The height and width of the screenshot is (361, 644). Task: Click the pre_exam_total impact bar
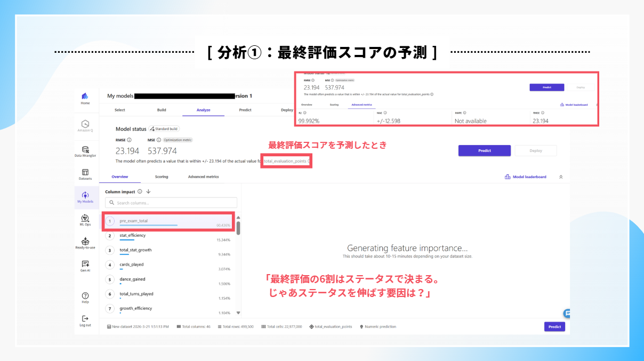coord(149,226)
